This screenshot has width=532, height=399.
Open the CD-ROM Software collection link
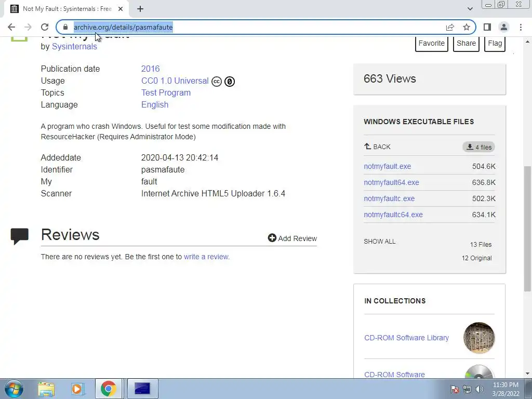click(395, 375)
